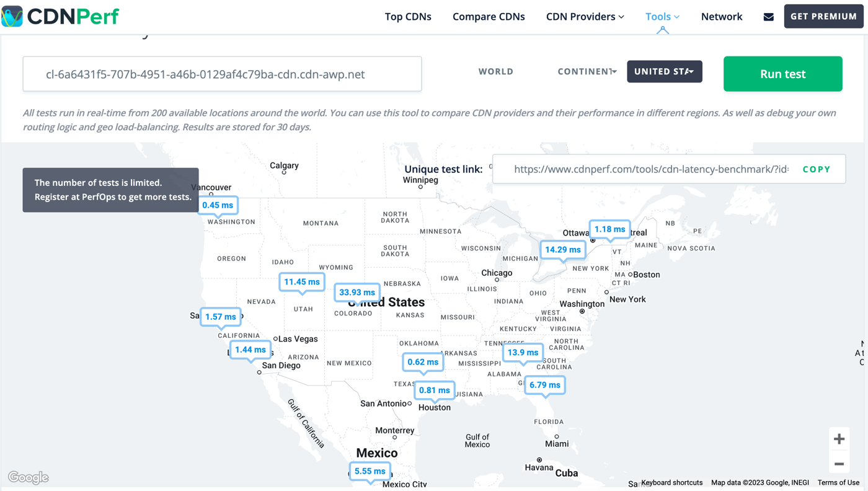Click the 0.62 ms latency marker
The height and width of the screenshot is (491, 868).
423,362
